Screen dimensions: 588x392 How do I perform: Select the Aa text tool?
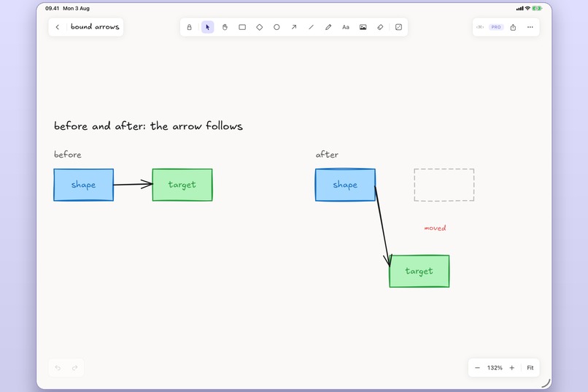pos(346,27)
